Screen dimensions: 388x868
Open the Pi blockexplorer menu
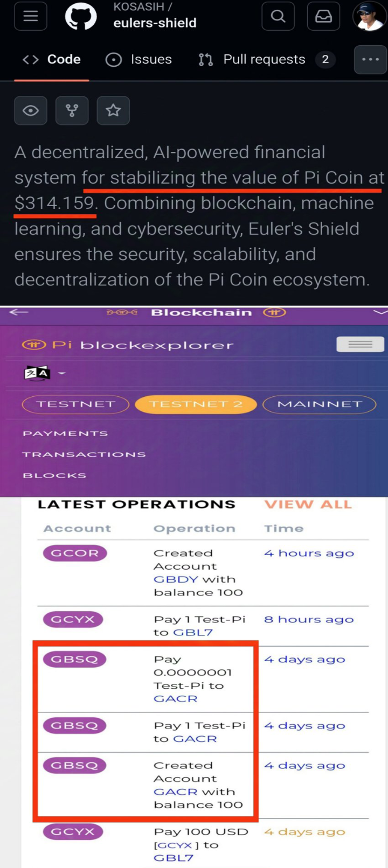coord(360,344)
